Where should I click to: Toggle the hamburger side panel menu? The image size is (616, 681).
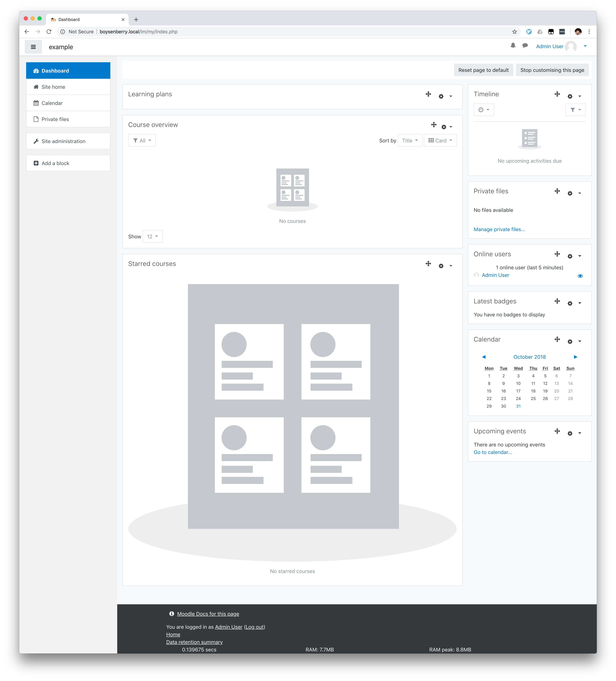[x=33, y=47]
